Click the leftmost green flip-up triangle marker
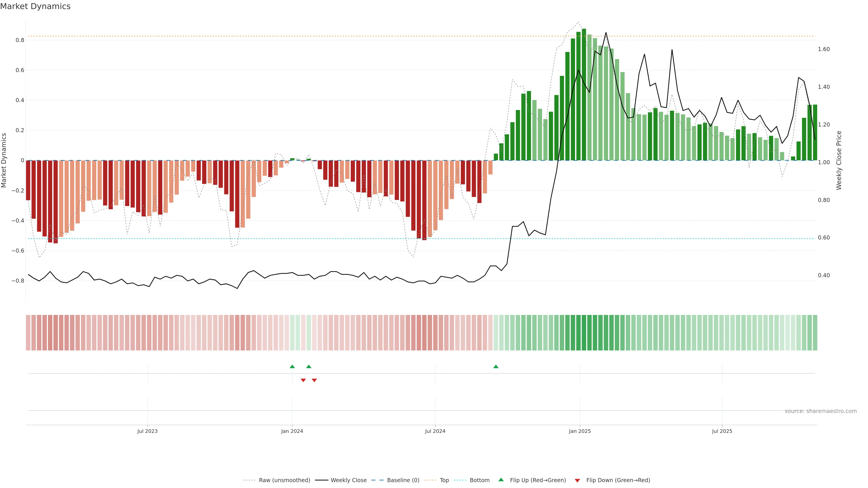The width and height of the screenshot is (868, 488). [x=292, y=366]
